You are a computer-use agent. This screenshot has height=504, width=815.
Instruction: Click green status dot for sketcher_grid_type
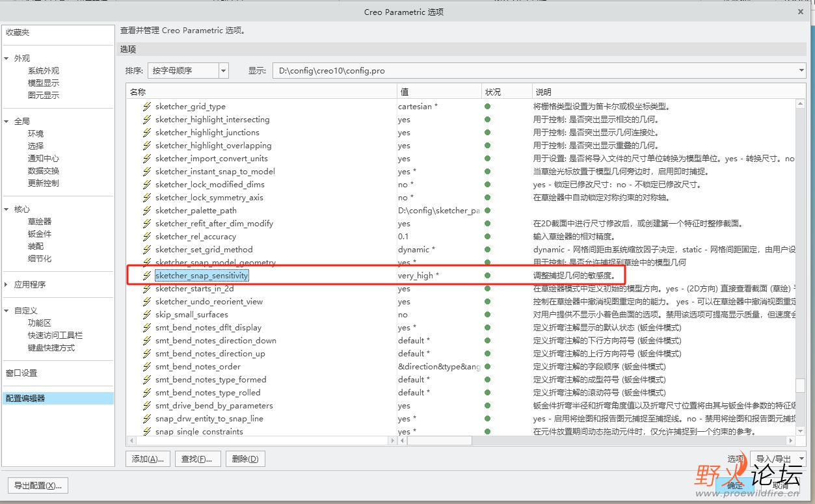click(487, 107)
